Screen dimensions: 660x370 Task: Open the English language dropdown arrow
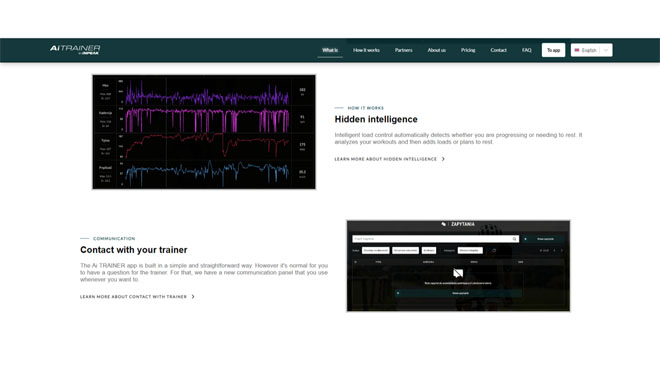pos(606,50)
